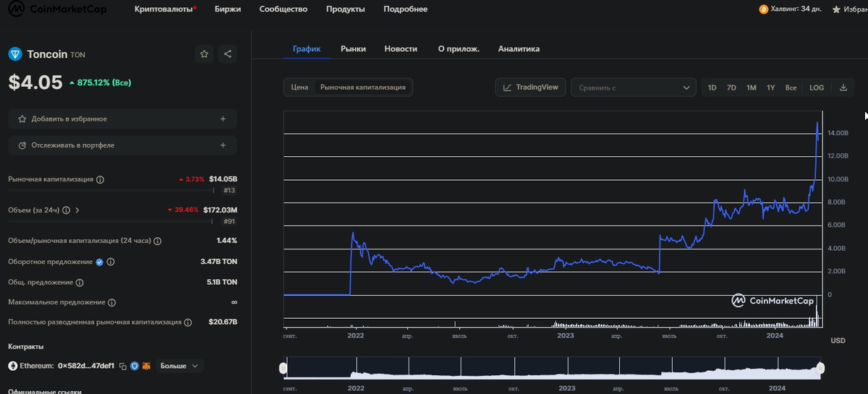
Task: Click info icon beside Общ. предложение
Action: [80, 283]
